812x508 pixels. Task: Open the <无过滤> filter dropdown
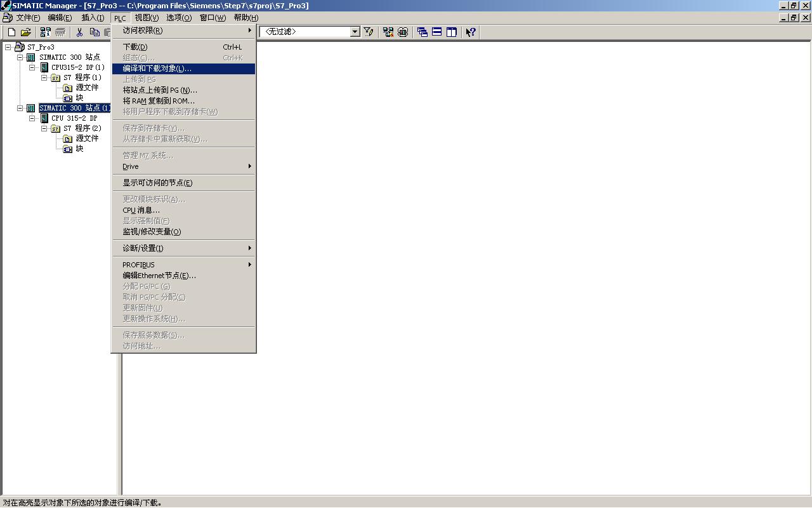click(x=355, y=32)
